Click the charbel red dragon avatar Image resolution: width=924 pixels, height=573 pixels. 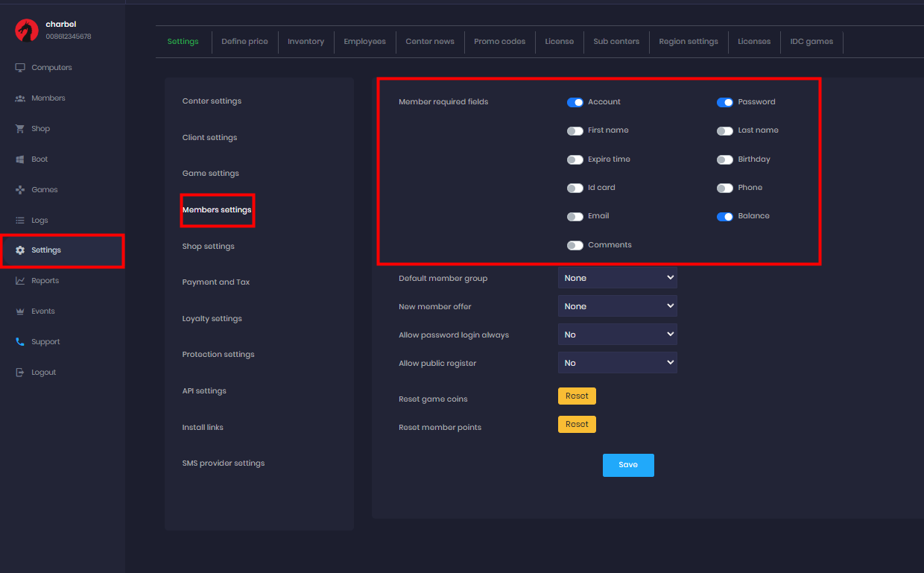(x=27, y=30)
